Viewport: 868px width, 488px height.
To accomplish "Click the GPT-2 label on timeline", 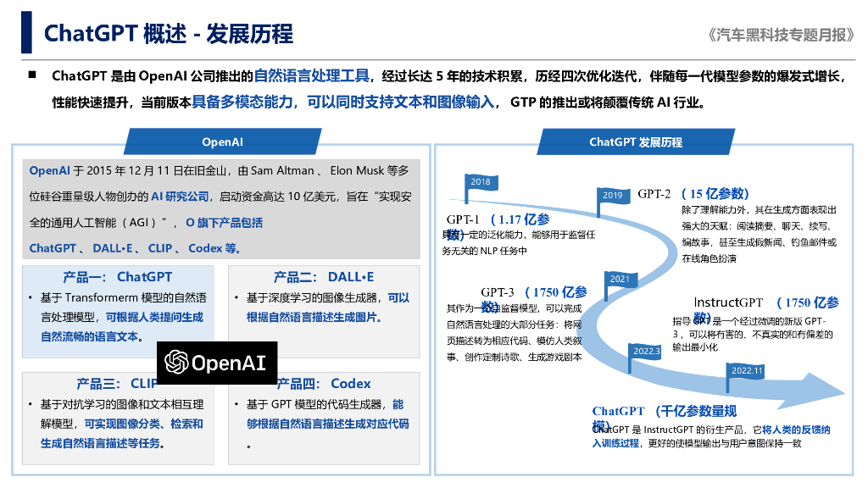I will [x=654, y=194].
